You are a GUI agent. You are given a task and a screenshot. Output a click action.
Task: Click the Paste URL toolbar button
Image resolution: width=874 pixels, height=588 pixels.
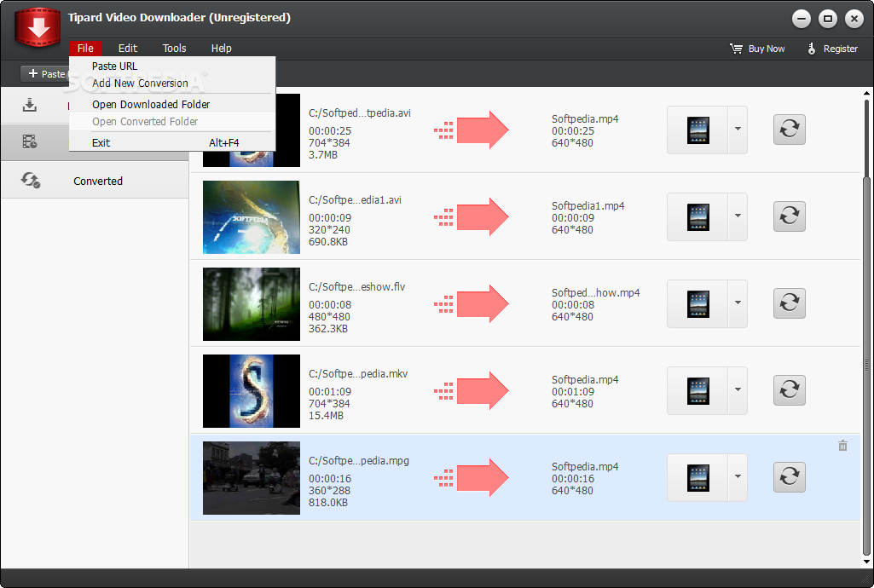(46, 74)
